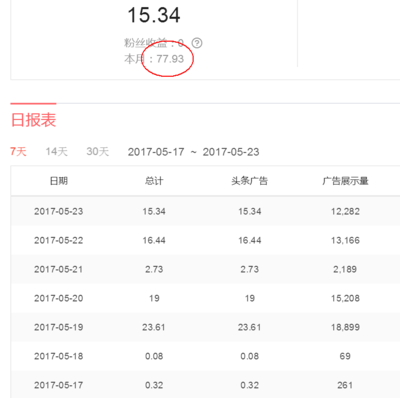Open the 2017-05-17 start date picker

point(156,152)
